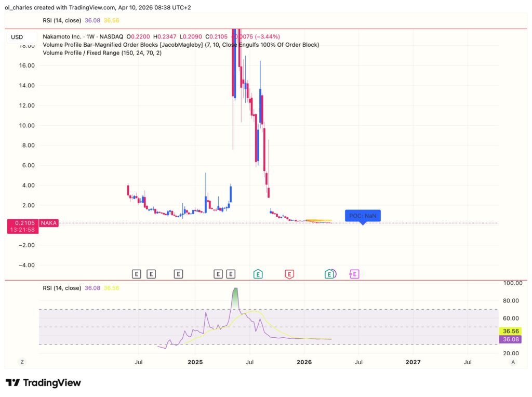
Task: Click the teal earnings icon with purple overlay
Action: pyautogui.click(x=329, y=274)
